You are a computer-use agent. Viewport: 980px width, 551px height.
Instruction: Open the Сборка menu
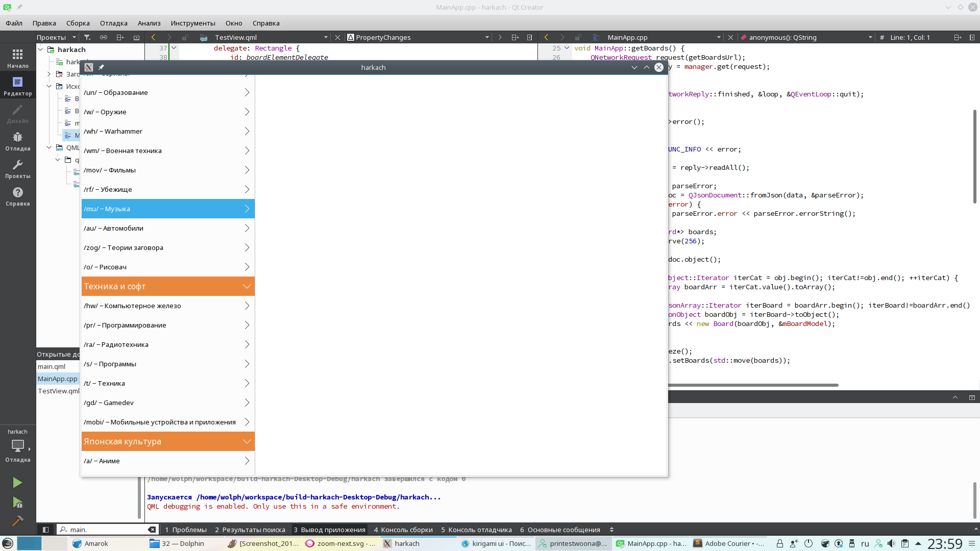pos(78,23)
